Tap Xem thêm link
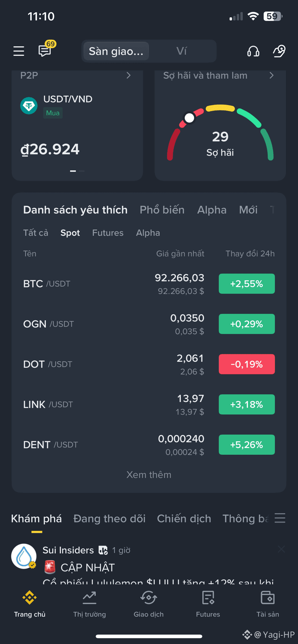This screenshot has width=298, height=644. point(149,475)
